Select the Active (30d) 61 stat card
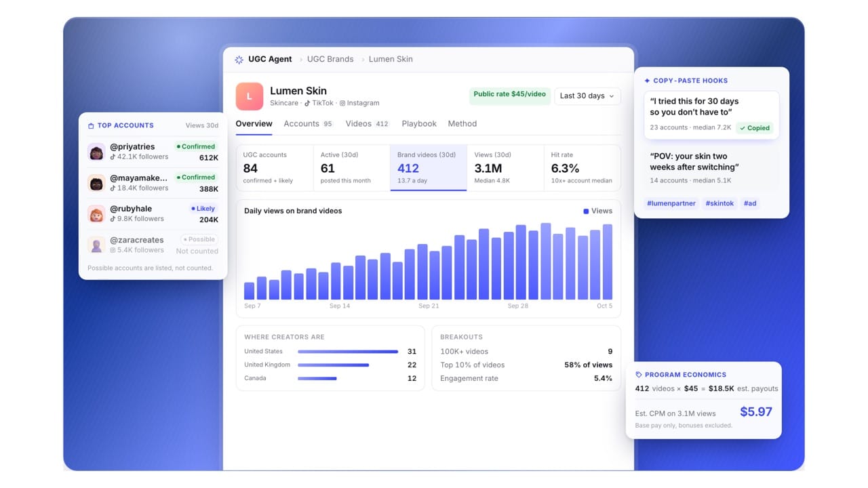 pos(351,167)
